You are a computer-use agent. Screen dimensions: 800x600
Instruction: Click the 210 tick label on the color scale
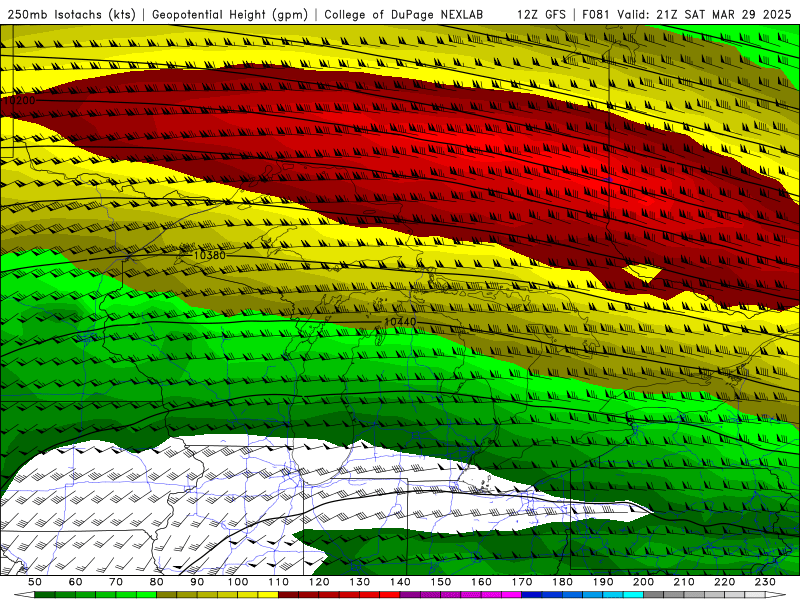[684, 582]
